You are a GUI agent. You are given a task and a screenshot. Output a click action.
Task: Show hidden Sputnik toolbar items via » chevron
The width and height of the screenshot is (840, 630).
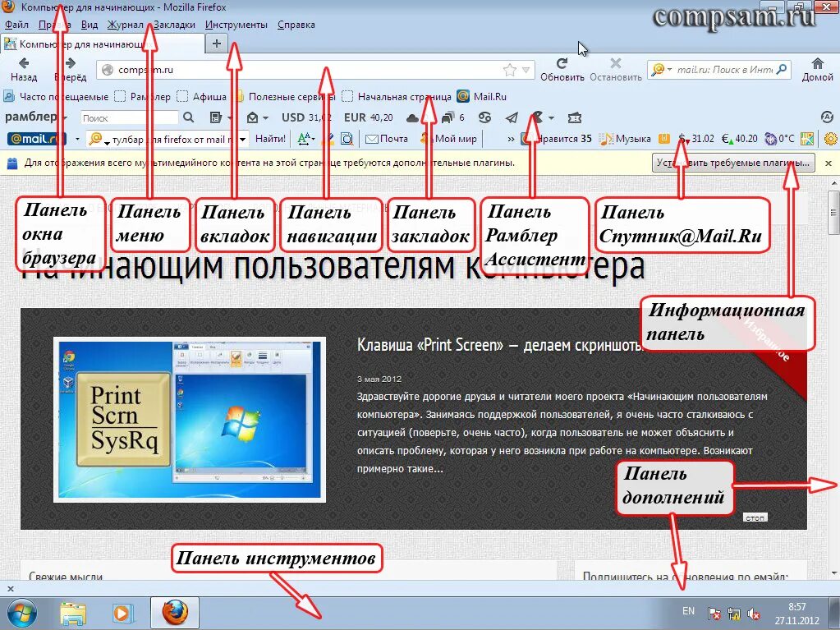(x=511, y=140)
